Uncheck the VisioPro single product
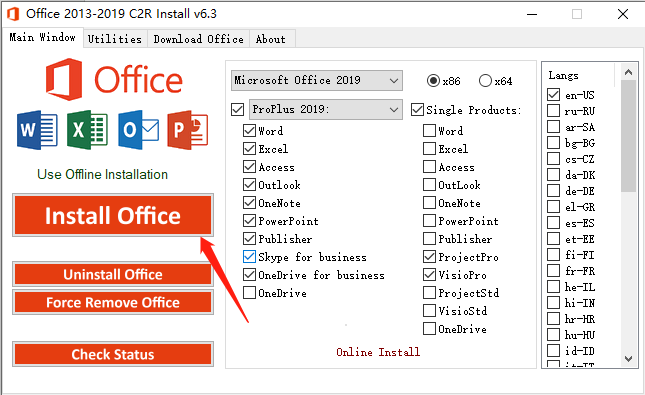This screenshot has height=395, width=645. point(429,275)
